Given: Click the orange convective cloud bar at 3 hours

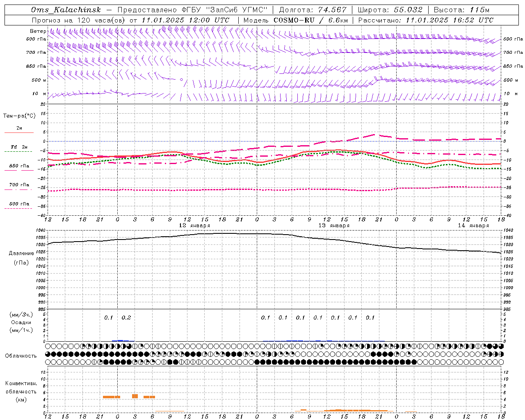Looking at the screenshot, I should (x=135, y=396).
